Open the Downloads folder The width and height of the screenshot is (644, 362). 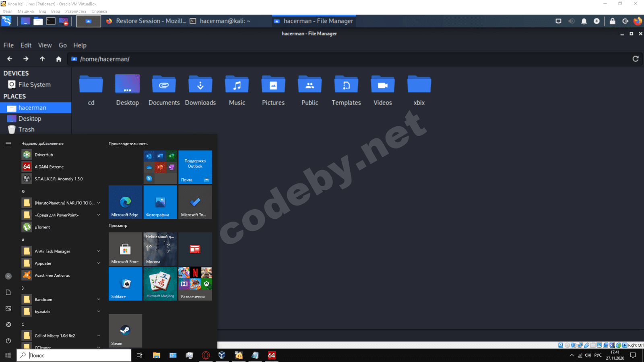200,90
